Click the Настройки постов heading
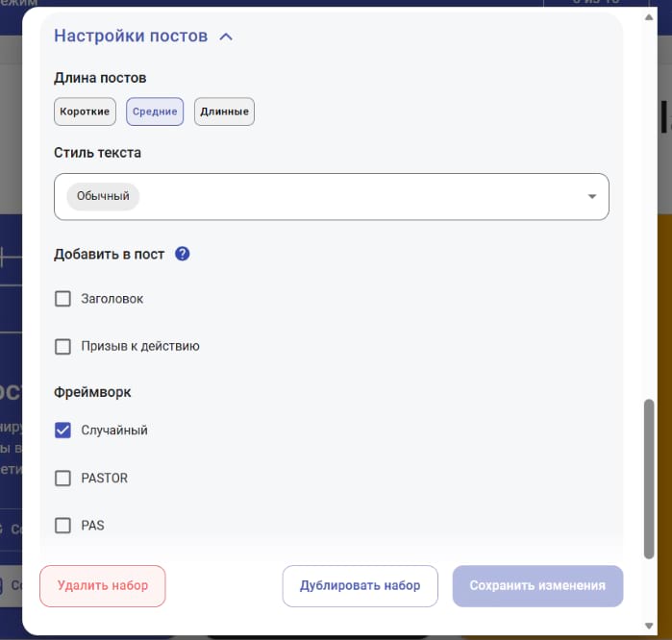 click(131, 36)
